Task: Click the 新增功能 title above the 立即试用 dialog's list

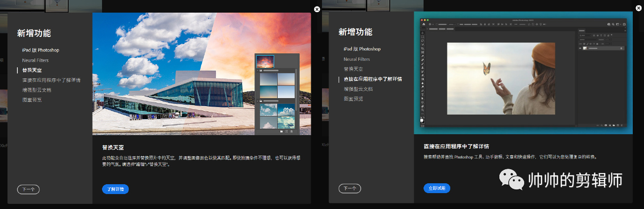Action: coord(356,32)
